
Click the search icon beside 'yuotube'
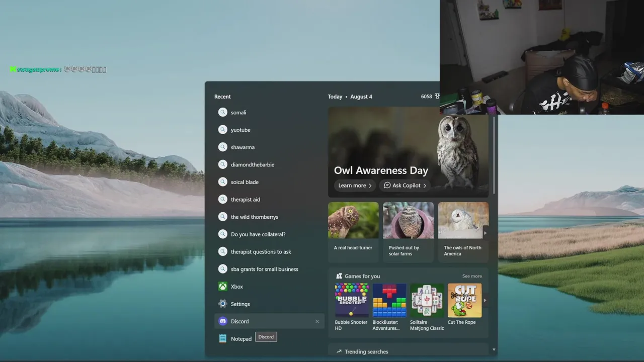tap(222, 130)
